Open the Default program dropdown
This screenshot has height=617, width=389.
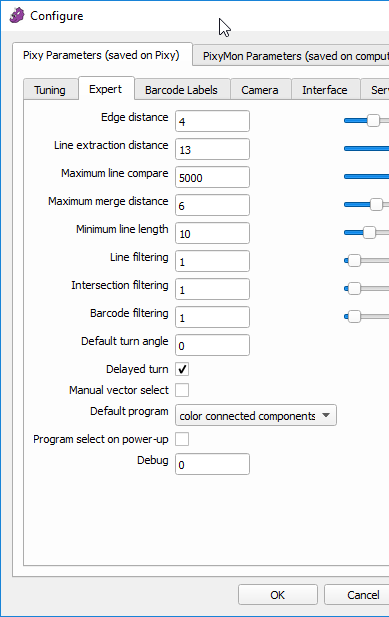(256, 415)
